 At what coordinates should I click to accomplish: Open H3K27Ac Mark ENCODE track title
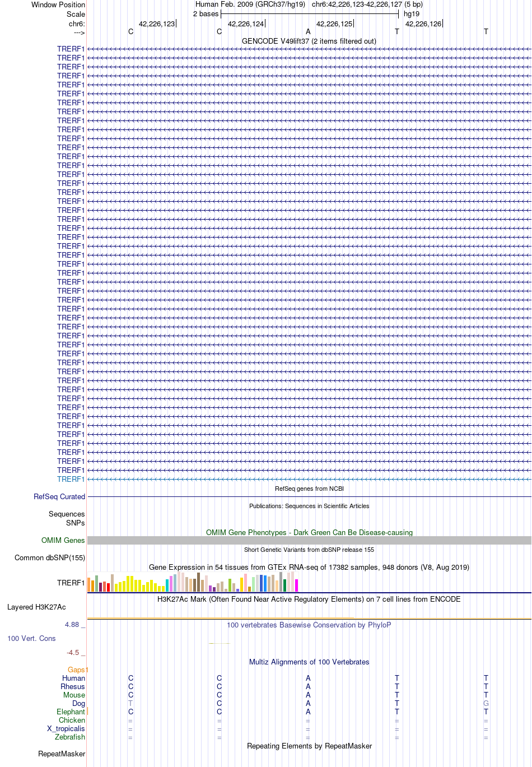[309, 599]
